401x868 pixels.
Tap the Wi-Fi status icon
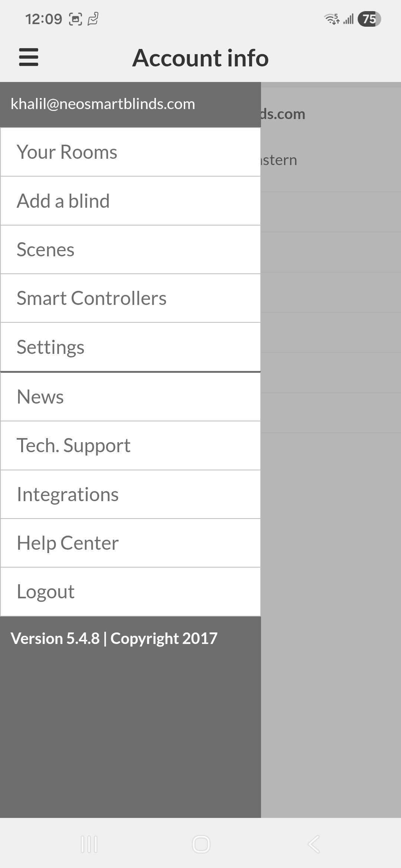point(332,19)
